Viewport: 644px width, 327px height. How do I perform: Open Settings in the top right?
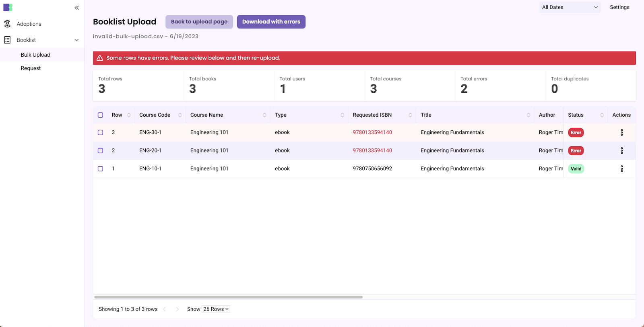coord(619,7)
